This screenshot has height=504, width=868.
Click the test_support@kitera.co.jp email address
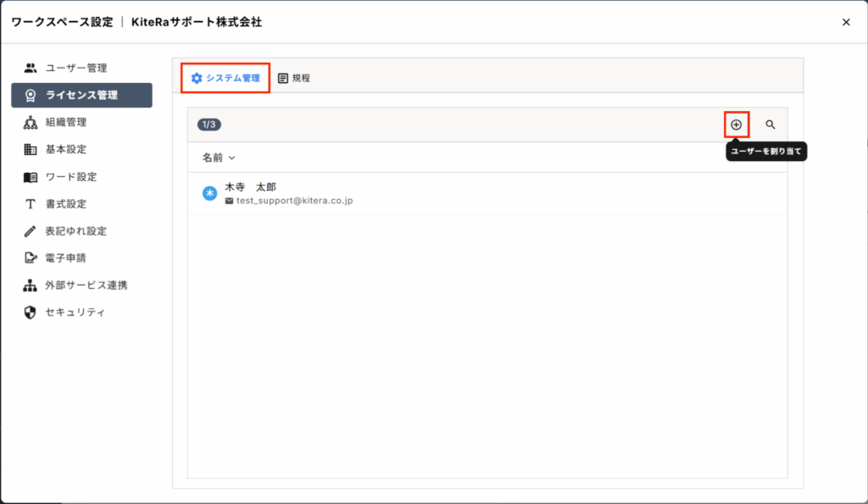coord(294,202)
